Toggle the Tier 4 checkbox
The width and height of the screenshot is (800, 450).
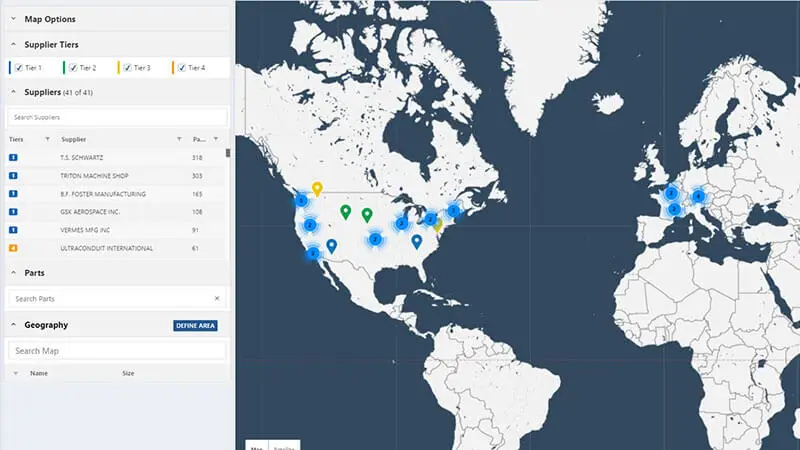point(182,67)
